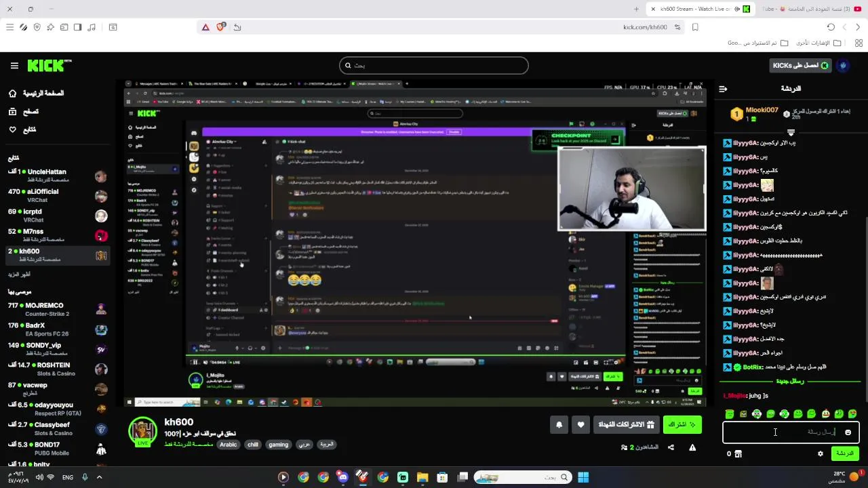Select the chill tag
Image resolution: width=868 pixels, height=488 pixels.
pyautogui.click(x=253, y=445)
